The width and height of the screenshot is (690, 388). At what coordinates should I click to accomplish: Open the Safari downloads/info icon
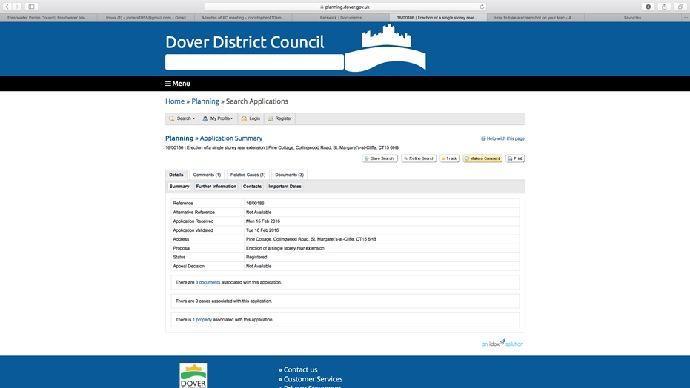coord(648,7)
